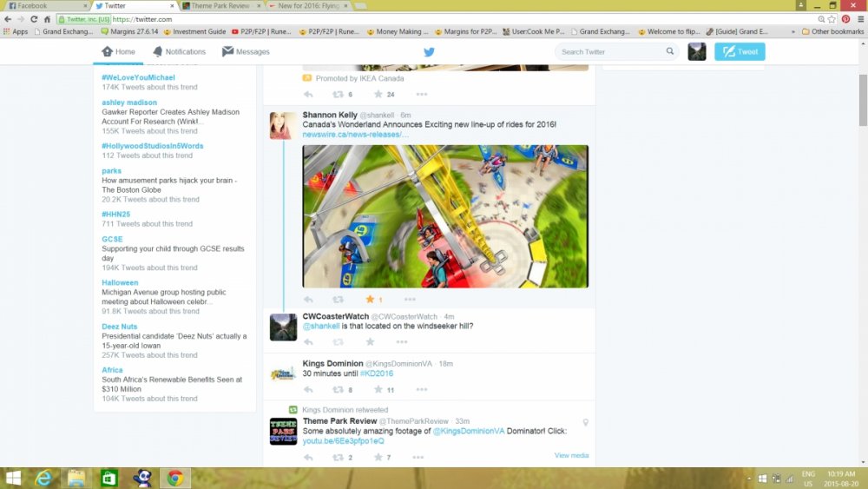Open Internet Explorer from taskbar
Image resolution: width=868 pixels, height=489 pixels.
(x=43, y=478)
